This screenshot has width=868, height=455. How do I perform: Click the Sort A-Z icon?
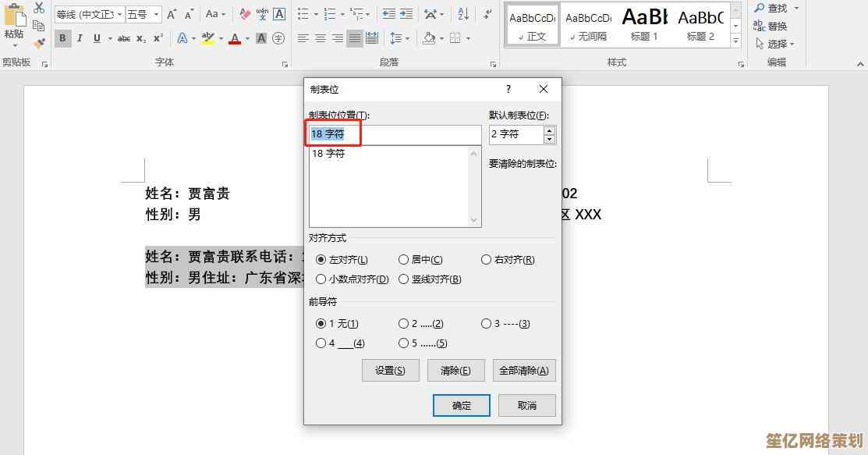point(463,14)
